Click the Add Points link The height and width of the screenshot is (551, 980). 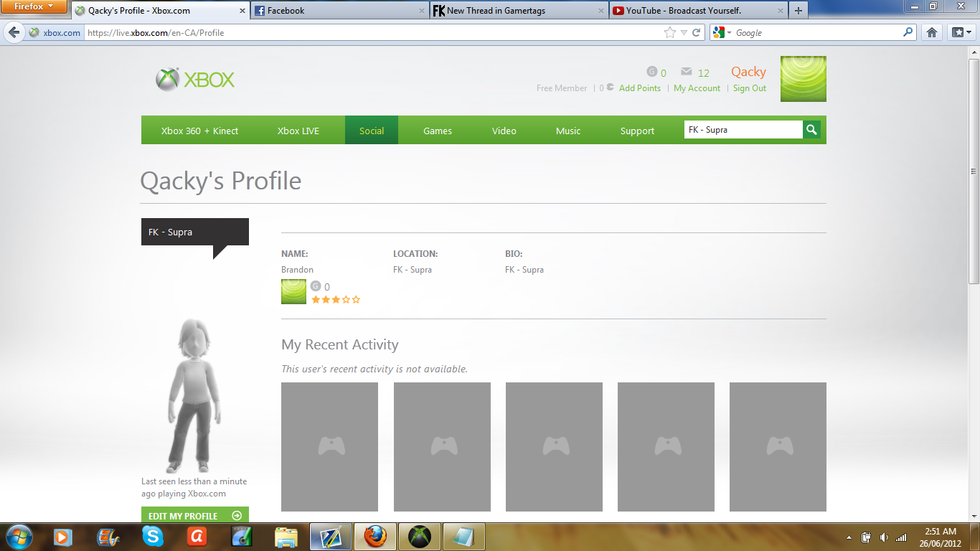[x=640, y=88]
